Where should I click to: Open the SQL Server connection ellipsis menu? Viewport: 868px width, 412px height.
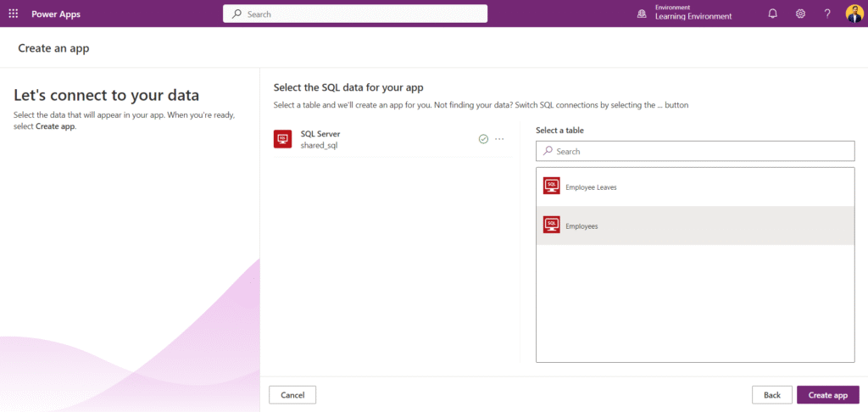pyautogui.click(x=499, y=139)
